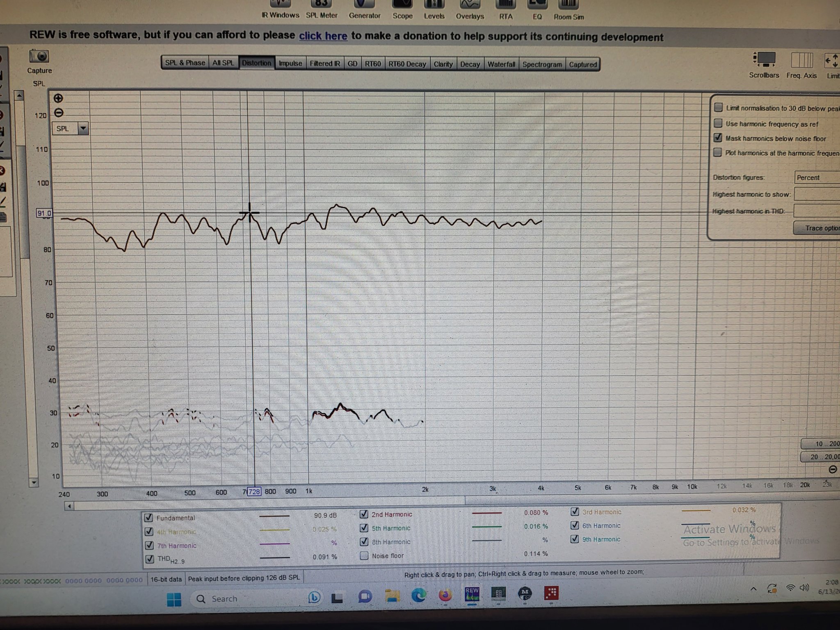Open the signal Generator
This screenshot has width=840, height=630.
tap(364, 9)
